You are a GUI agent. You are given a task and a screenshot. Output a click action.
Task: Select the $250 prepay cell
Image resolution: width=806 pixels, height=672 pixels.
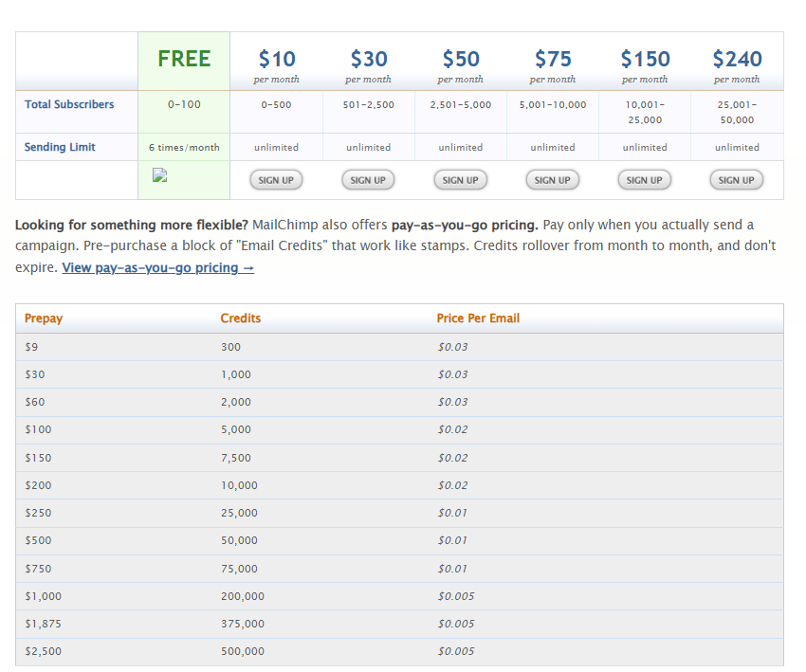(38, 513)
